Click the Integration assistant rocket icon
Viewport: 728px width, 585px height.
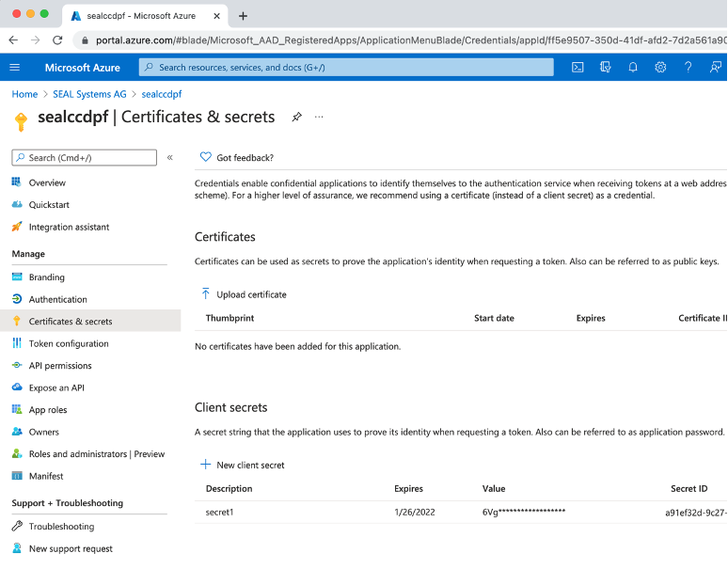point(17,227)
